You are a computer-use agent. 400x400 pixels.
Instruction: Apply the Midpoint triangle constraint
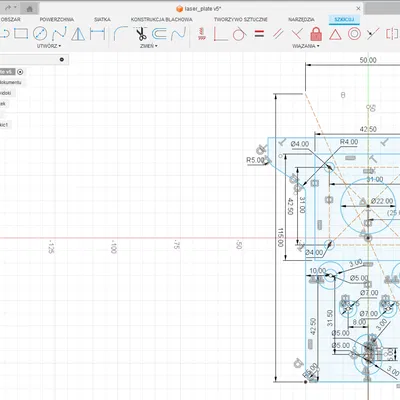(335, 34)
